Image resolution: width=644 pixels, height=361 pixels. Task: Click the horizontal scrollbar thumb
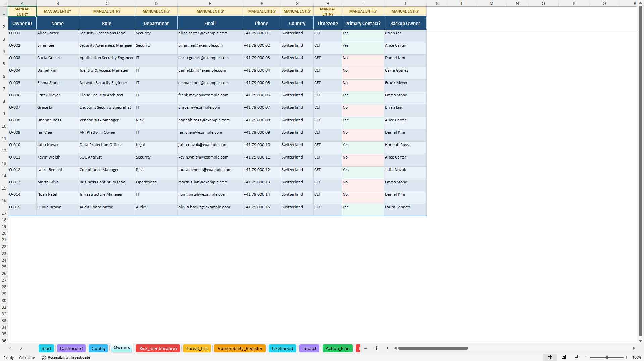433,348
